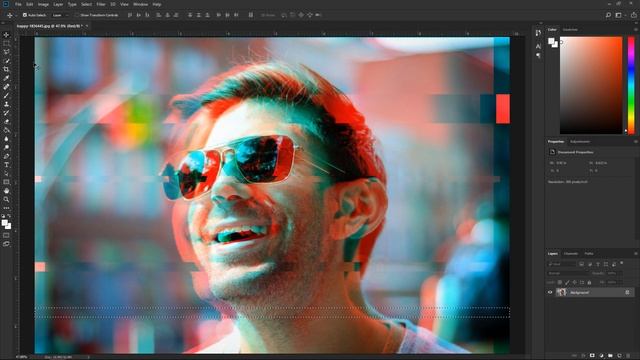
Task: Toggle lock all padlock in Layers
Action: click(589, 282)
